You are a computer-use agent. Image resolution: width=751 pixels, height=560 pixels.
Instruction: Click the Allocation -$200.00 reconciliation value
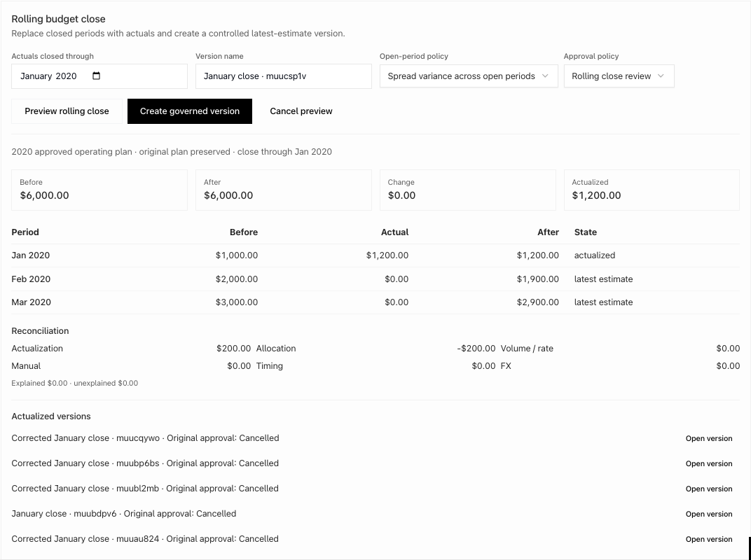(x=476, y=349)
